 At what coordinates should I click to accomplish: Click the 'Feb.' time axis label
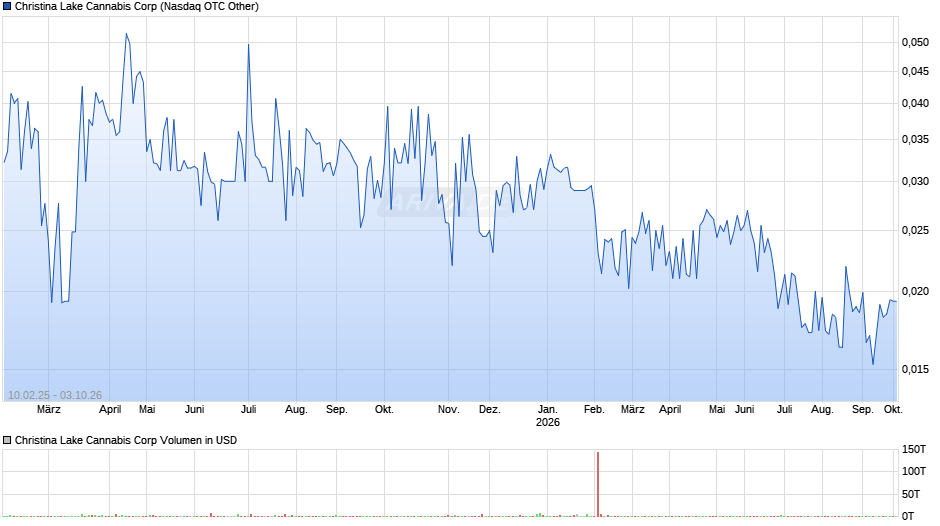[x=594, y=410]
